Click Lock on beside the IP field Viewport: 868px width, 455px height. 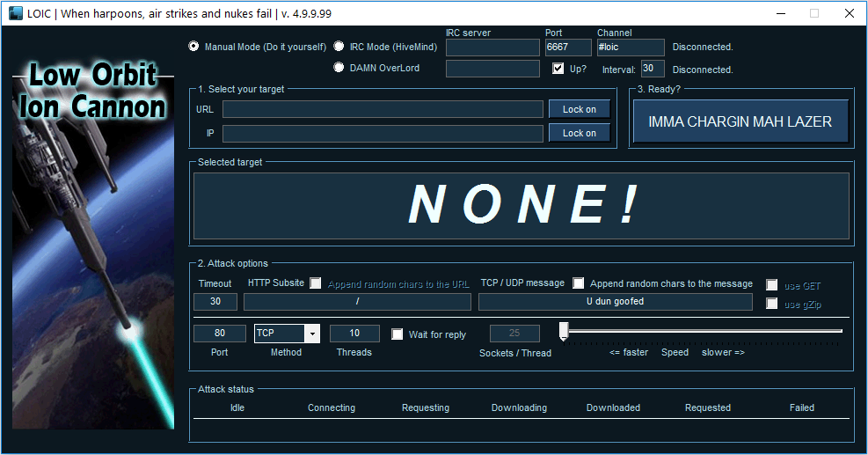[x=580, y=133]
